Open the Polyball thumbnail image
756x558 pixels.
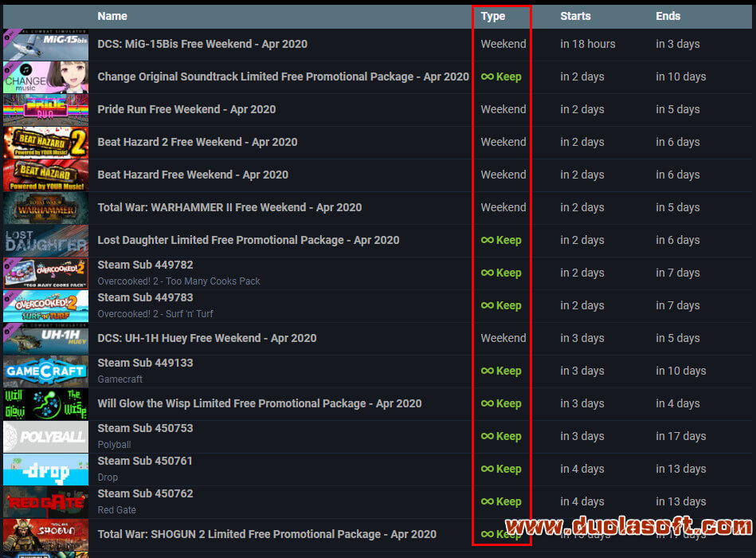pos(45,437)
